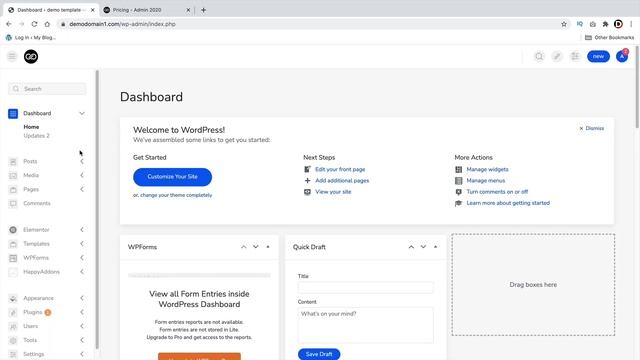Click the Dashboard icon in sidebar
This screenshot has width=640, height=360.
pos(13,113)
